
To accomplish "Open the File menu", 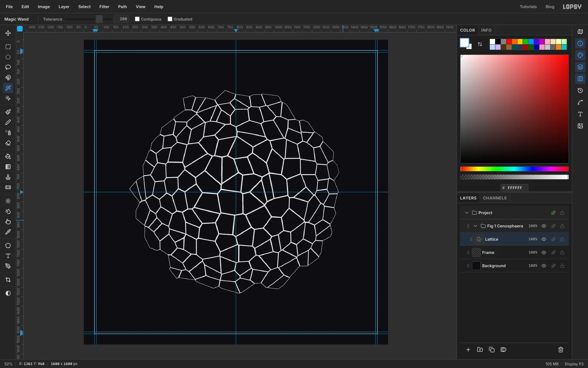I will coord(9,7).
